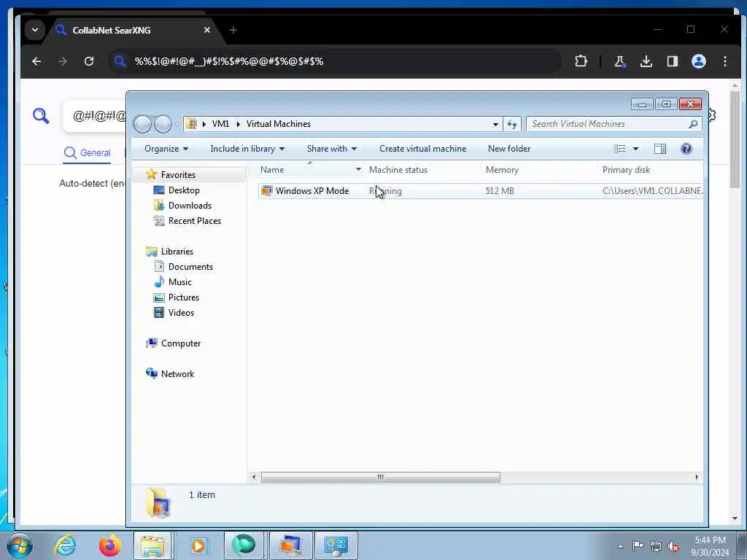Click the Action Center flag tray icon
This screenshot has height=560, width=747.
tap(637, 545)
